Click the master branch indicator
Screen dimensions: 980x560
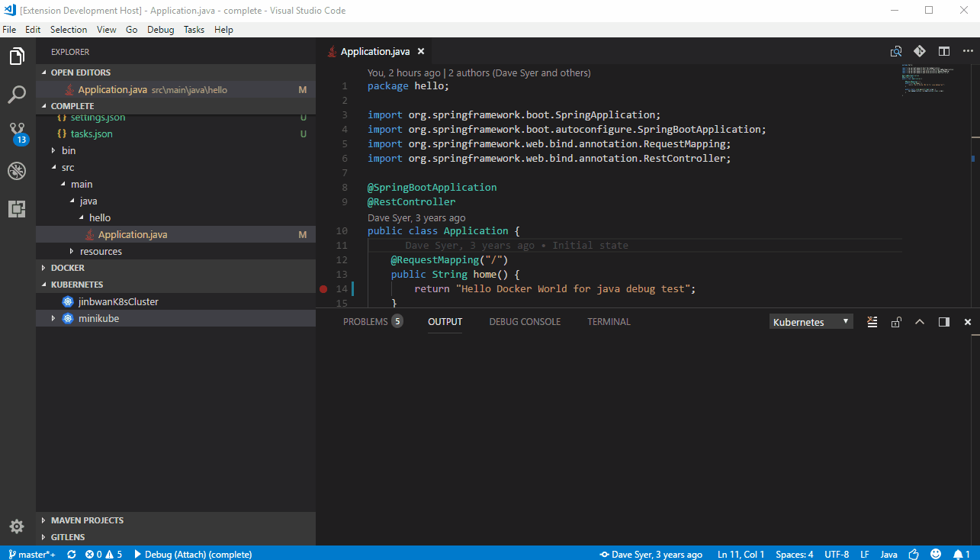pos(32,554)
